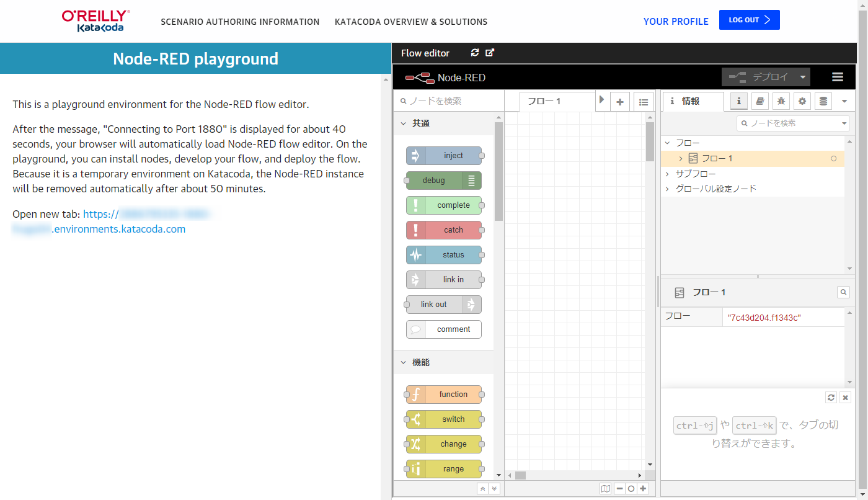Open the help book sidebar icon
The height and width of the screenshot is (500, 868).
[x=760, y=101]
